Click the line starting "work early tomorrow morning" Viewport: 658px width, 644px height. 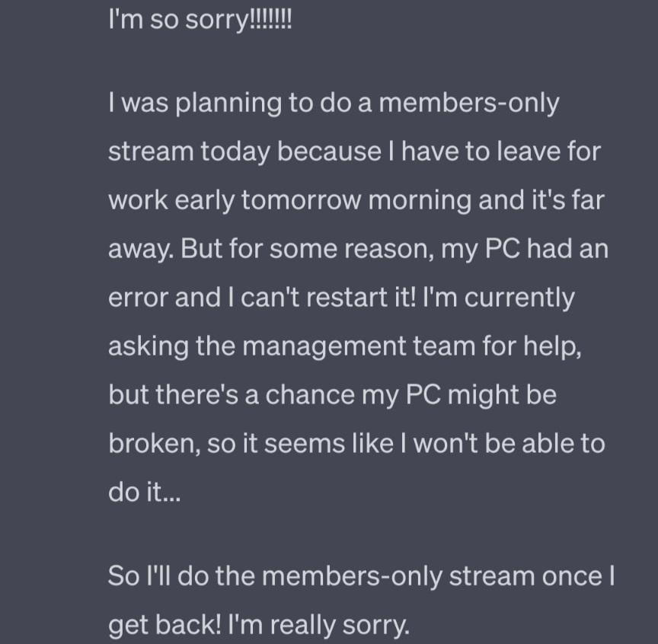pos(356,200)
